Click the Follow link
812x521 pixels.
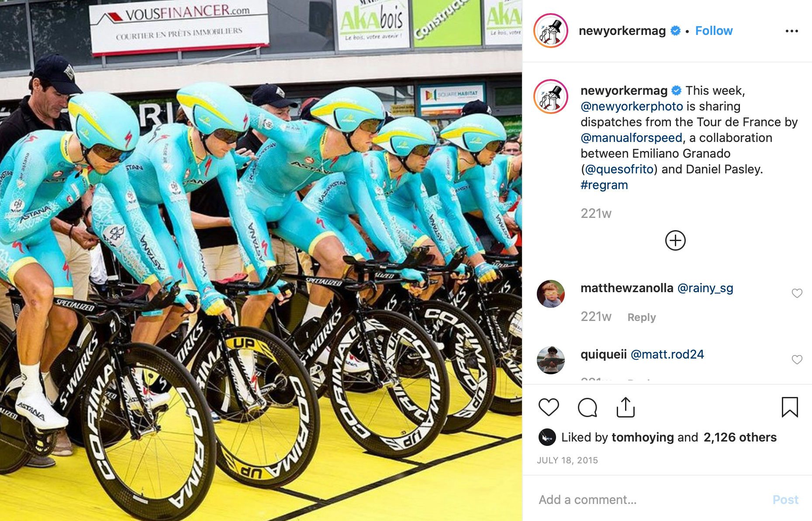coord(714,31)
